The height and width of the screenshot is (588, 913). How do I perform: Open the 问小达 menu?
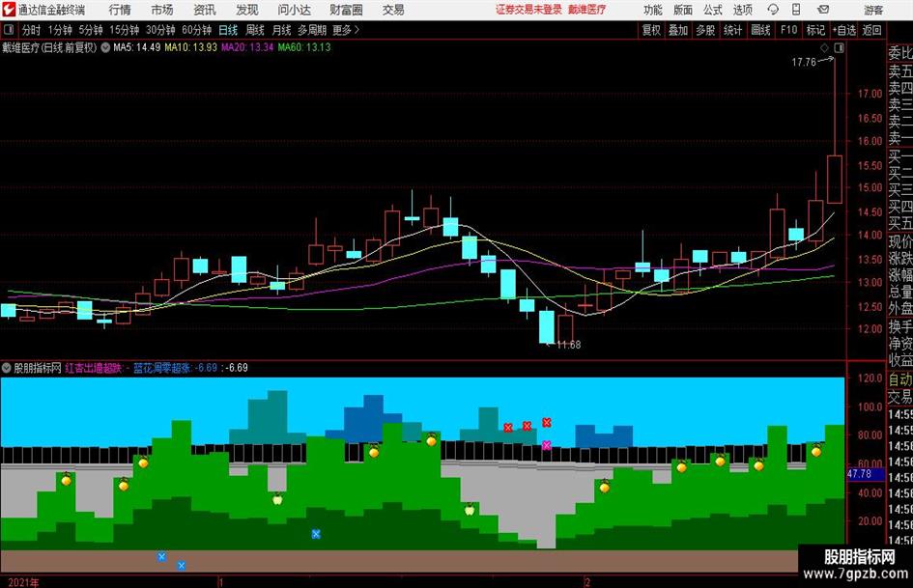(x=294, y=10)
